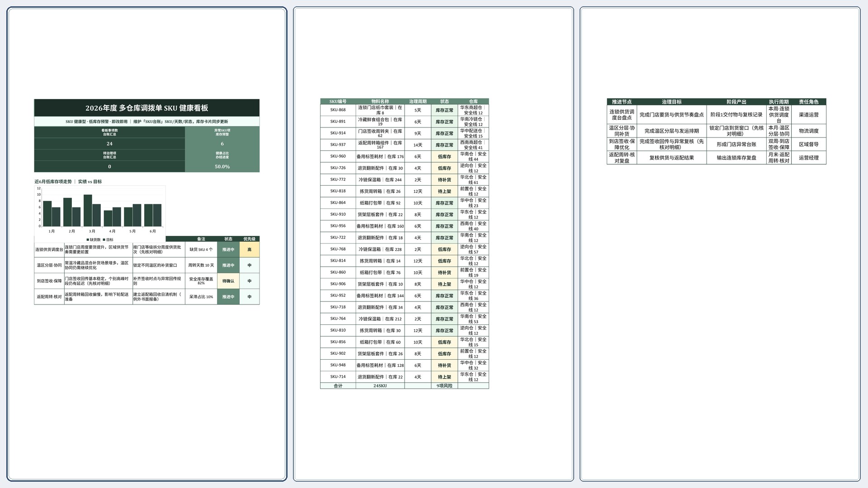
Task: Select the 仓库 column header
Action: 473,102
